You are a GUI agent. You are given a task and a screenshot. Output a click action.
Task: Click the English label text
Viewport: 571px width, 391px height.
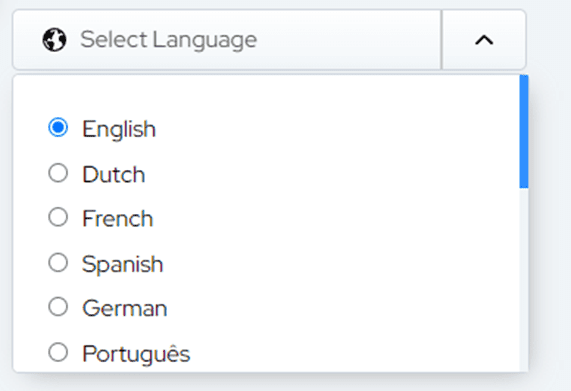pos(119,130)
